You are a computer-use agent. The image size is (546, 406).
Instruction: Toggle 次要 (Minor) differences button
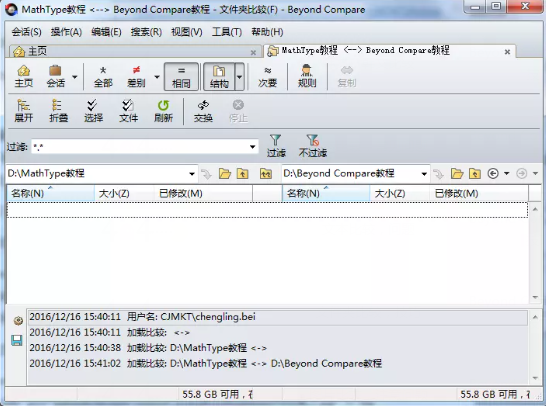tap(267, 76)
